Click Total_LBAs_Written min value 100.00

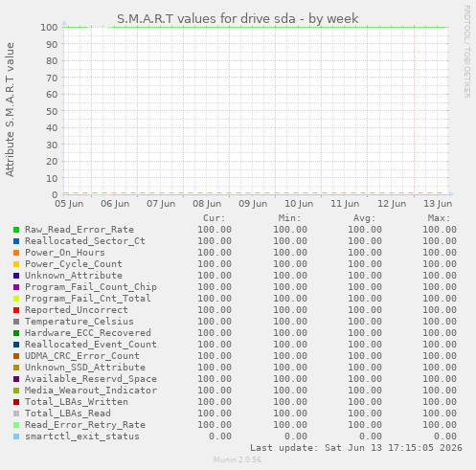coord(290,402)
